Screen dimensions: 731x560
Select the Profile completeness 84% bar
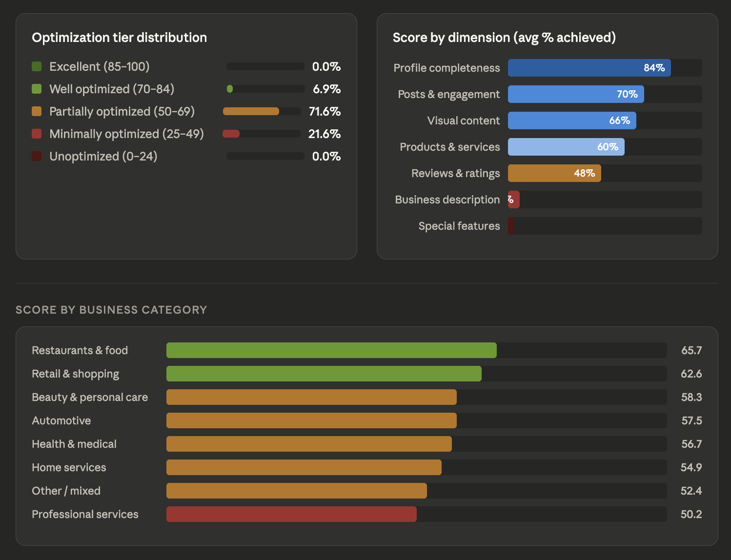pyautogui.click(x=589, y=68)
